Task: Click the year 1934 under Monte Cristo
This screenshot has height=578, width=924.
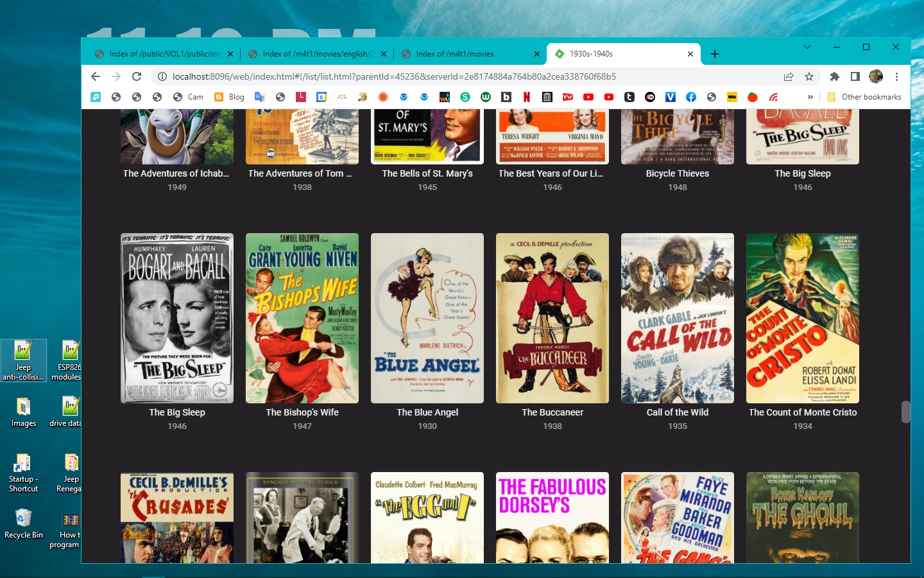Action: pyautogui.click(x=803, y=426)
